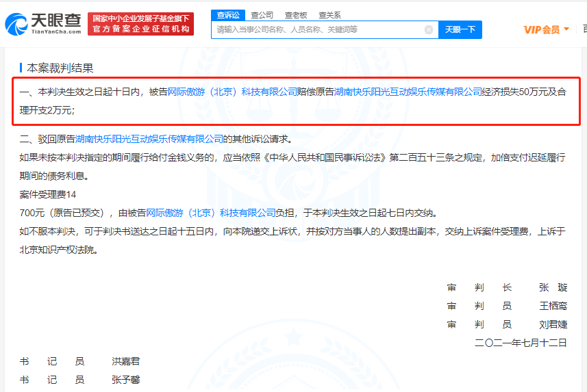587x392 pixels.
Task: Clear the search box with the X icon
Action: tap(429, 30)
